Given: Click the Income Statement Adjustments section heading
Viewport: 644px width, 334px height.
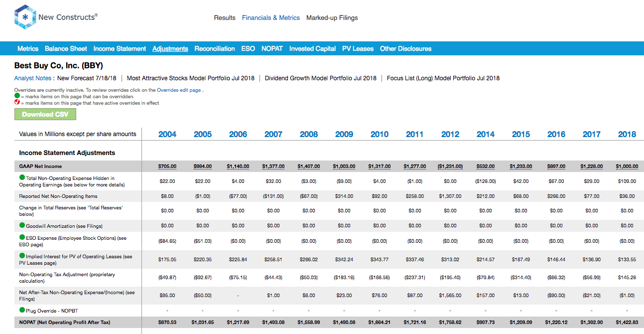Looking at the screenshot, I should (x=67, y=153).
